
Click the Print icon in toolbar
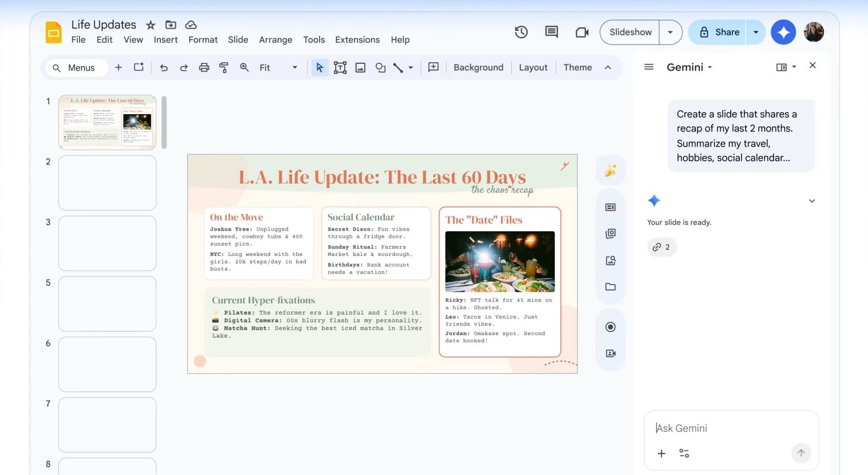(204, 67)
